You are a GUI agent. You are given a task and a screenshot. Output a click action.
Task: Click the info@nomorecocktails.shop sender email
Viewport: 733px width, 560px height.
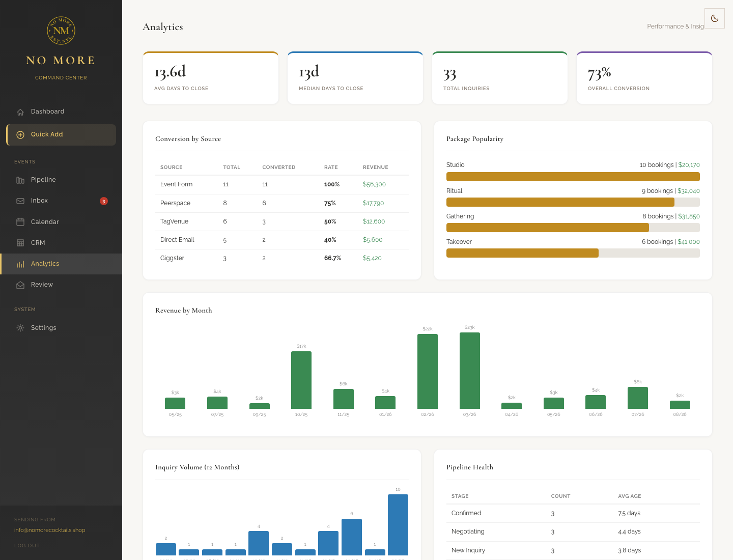(50, 530)
